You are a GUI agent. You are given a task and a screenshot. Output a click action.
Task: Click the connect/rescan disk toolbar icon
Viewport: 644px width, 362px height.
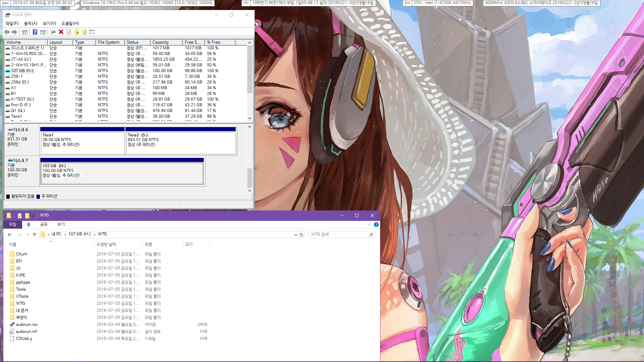pos(53,32)
